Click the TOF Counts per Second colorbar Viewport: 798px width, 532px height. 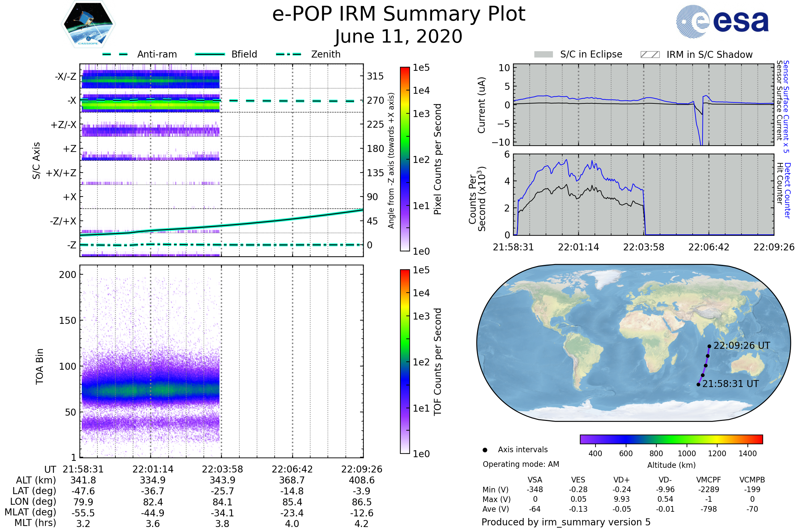405,361
